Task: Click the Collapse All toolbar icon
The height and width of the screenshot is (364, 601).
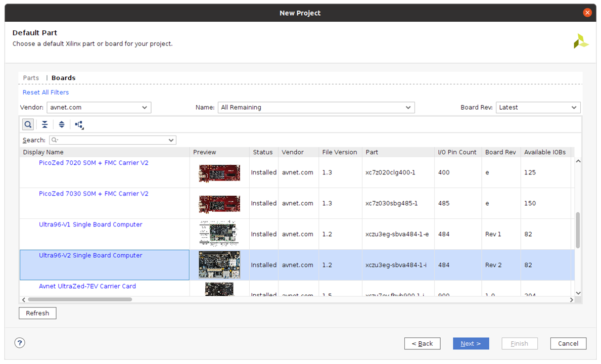Action: [x=45, y=124]
